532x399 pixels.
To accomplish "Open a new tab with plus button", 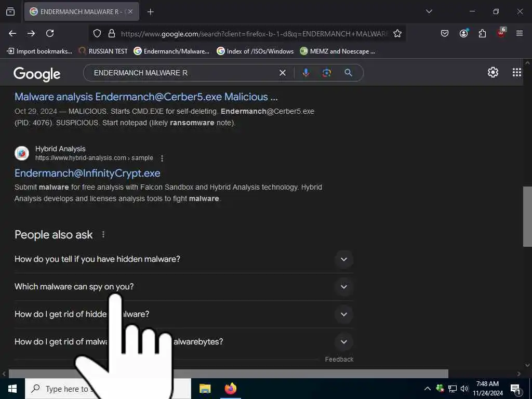I will pos(150,12).
